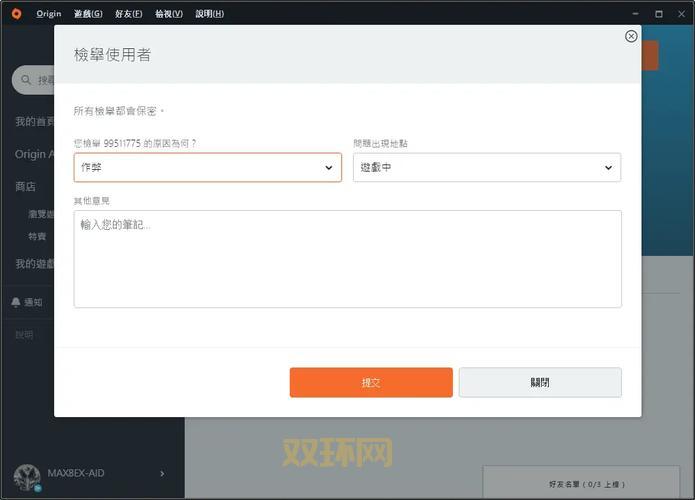Click the 檢舉使用者 dialog title
Viewport: 695px width, 500px height.
(x=113, y=55)
